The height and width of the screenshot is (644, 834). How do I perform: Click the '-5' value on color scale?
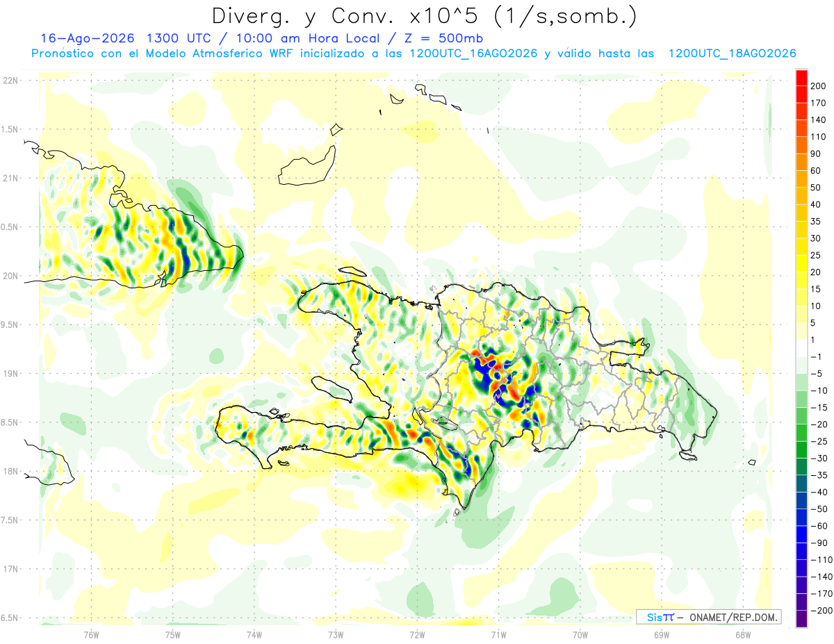(815, 374)
